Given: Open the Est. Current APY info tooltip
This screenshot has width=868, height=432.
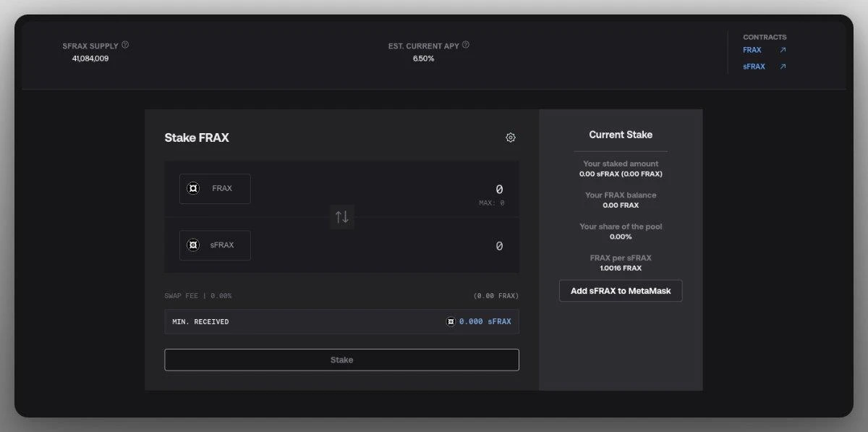Looking at the screenshot, I should (x=466, y=44).
